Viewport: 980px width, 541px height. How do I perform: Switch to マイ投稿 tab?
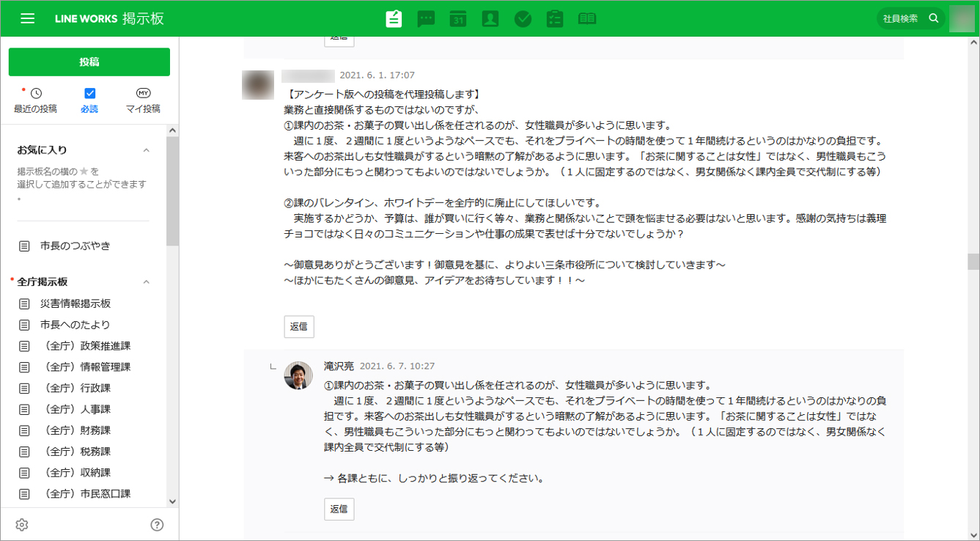coord(143,100)
